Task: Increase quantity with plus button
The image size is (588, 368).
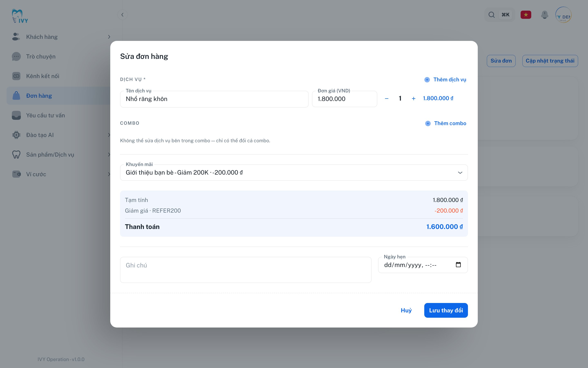Action: pos(414,99)
